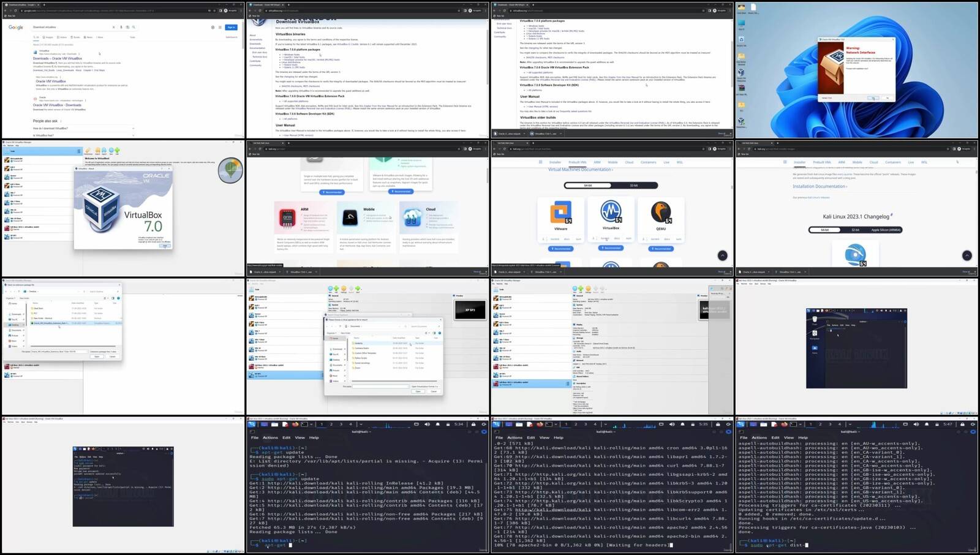Viewport: 980px width, 555px height.
Task: Select the QEMU 64-bit image icon on Kali's page
Action: pyautogui.click(x=660, y=212)
